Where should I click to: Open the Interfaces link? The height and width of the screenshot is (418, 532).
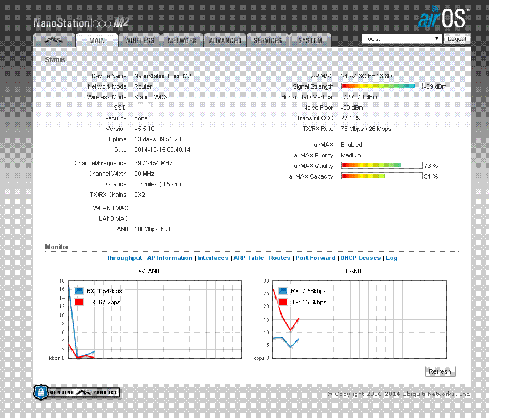click(x=213, y=258)
